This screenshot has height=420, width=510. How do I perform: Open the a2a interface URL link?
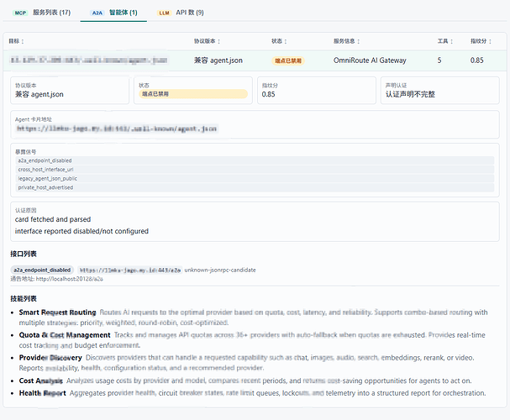tap(130, 270)
